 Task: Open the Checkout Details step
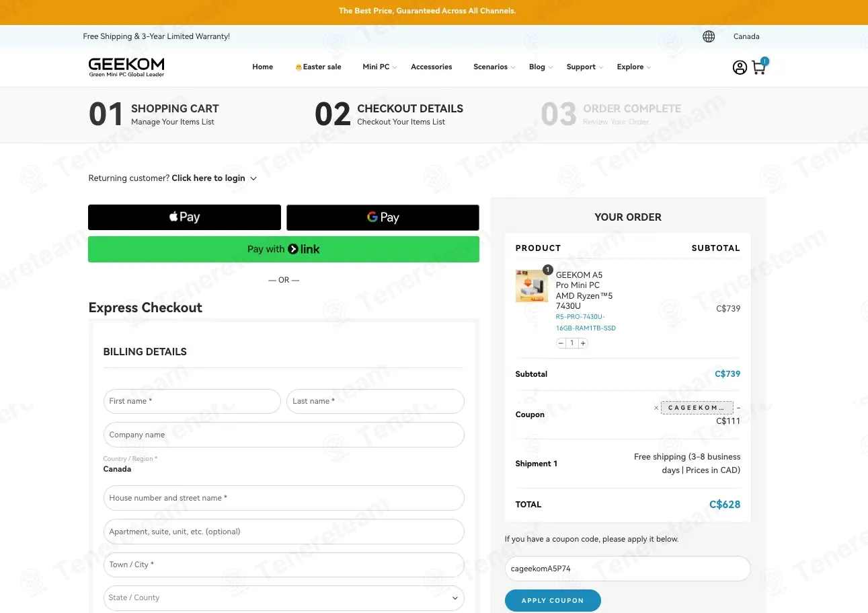pyautogui.click(x=389, y=114)
